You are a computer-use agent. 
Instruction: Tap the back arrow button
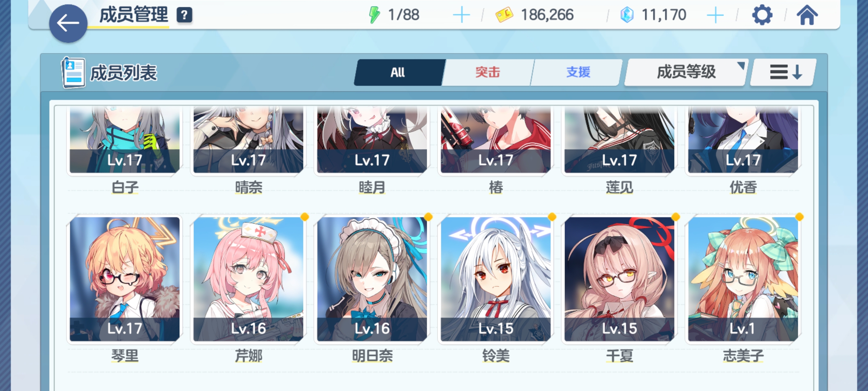pyautogui.click(x=68, y=24)
